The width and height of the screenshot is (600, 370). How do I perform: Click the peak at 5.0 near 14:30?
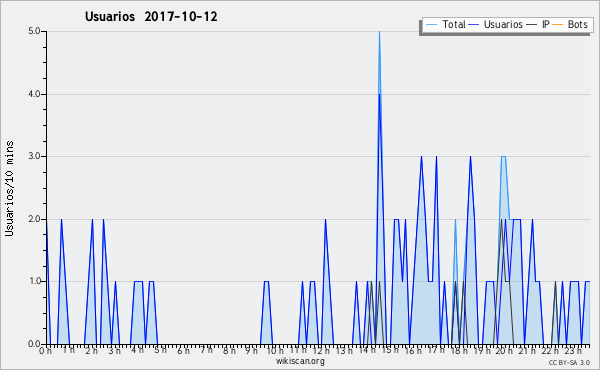click(x=379, y=32)
